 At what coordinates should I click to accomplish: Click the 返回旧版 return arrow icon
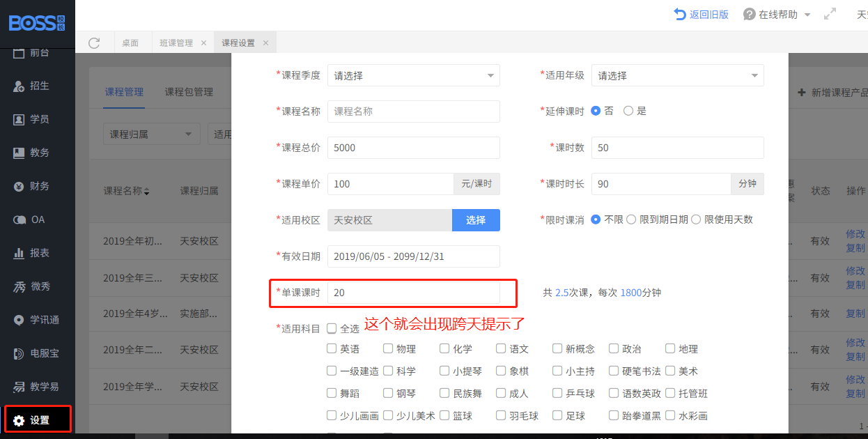point(680,14)
